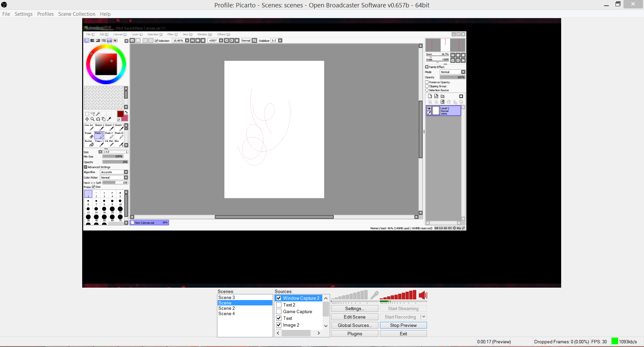Click the Exit button
644x347 pixels.
(404, 334)
